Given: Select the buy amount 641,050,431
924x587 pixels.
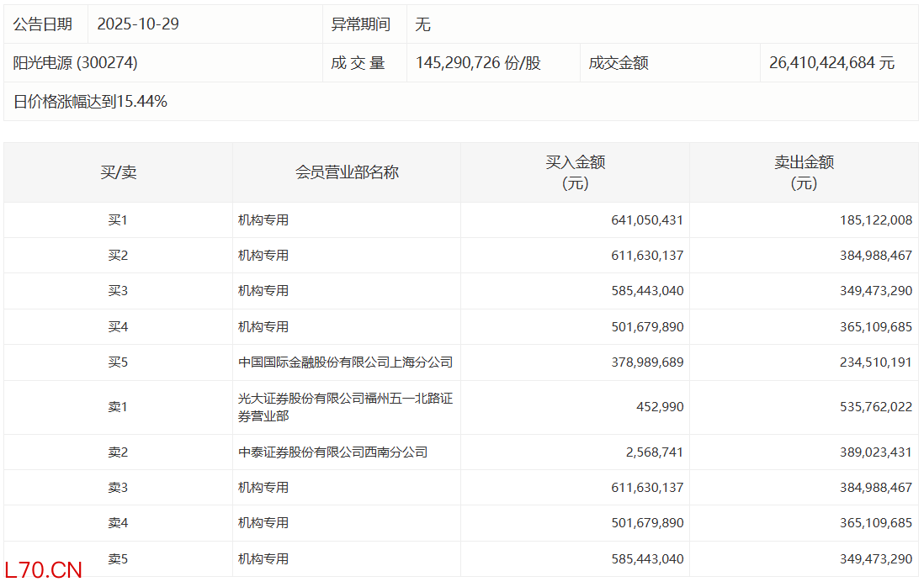Looking at the screenshot, I should click(646, 220).
